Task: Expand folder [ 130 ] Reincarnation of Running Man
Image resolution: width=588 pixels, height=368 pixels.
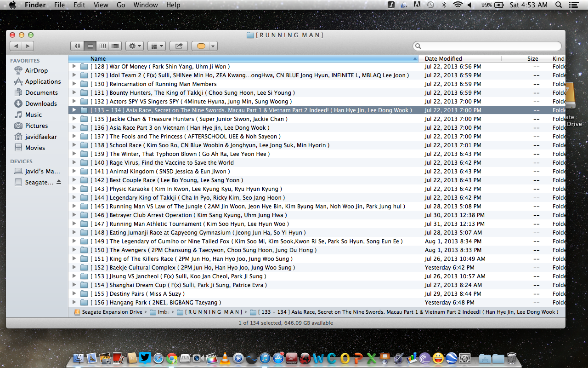Action: coord(74,84)
